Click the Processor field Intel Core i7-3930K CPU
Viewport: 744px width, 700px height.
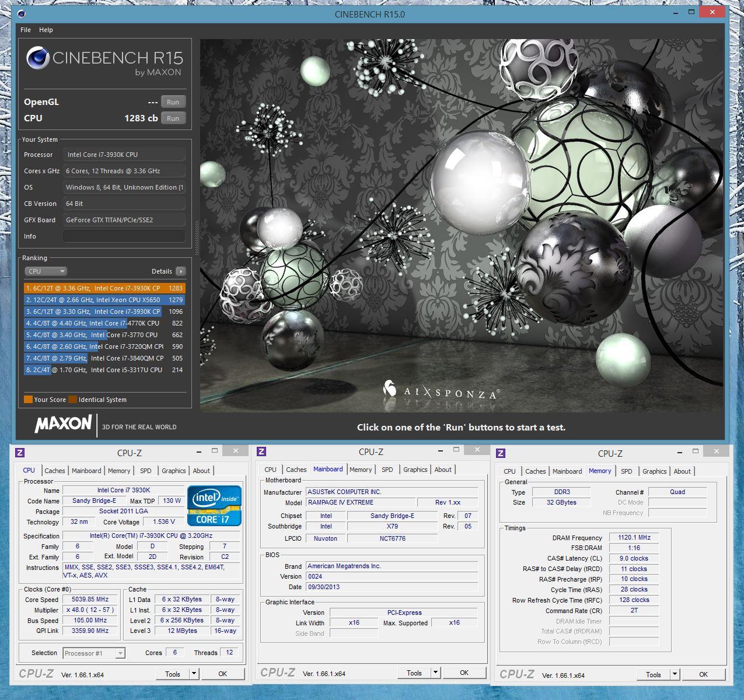click(124, 155)
